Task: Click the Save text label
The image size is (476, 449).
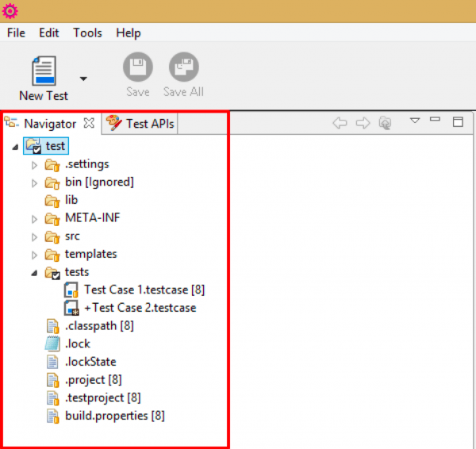Action: tap(138, 92)
